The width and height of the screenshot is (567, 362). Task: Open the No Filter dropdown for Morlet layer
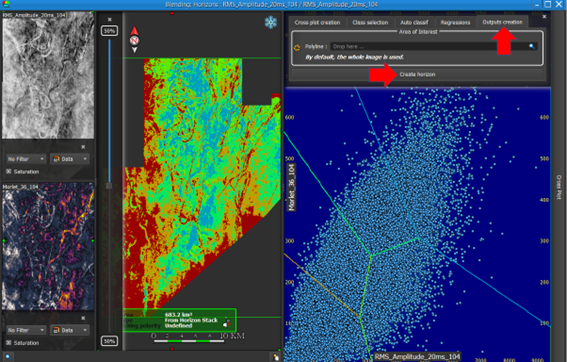click(x=26, y=330)
